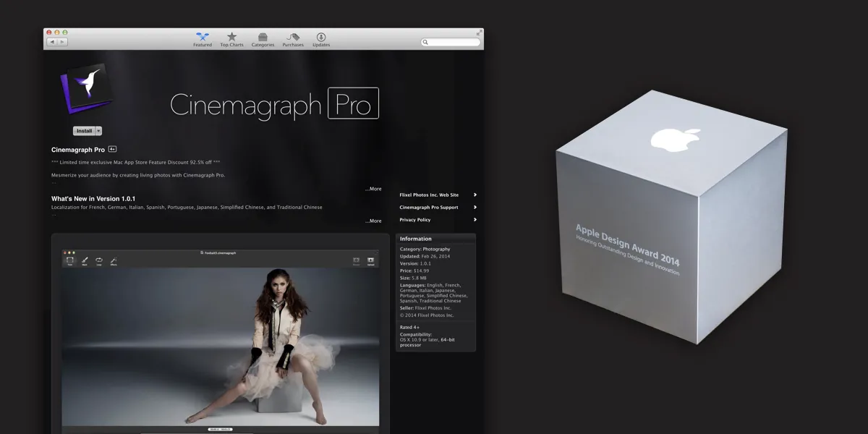This screenshot has height=434, width=868.
Task: Click 'Updated: Feb 26, 2014' text
Action: pyautogui.click(x=424, y=256)
